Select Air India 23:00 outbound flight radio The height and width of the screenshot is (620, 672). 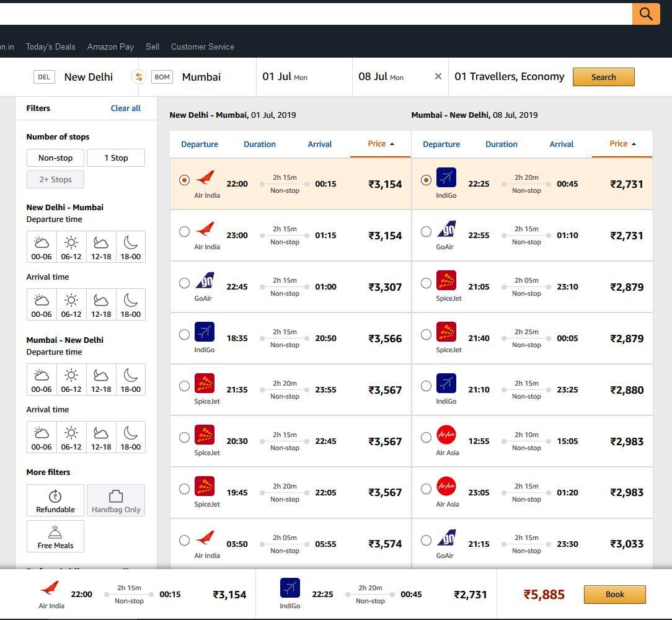184,231
